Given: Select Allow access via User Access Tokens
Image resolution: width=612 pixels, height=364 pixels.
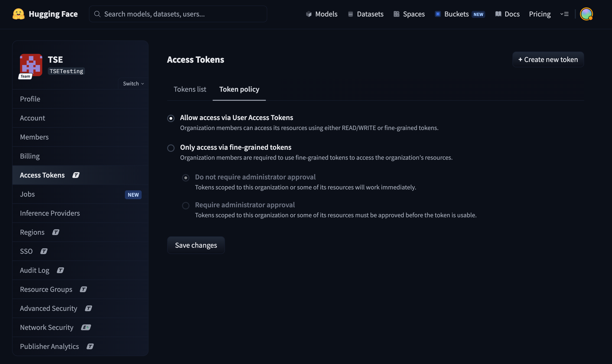Looking at the screenshot, I should (171, 118).
